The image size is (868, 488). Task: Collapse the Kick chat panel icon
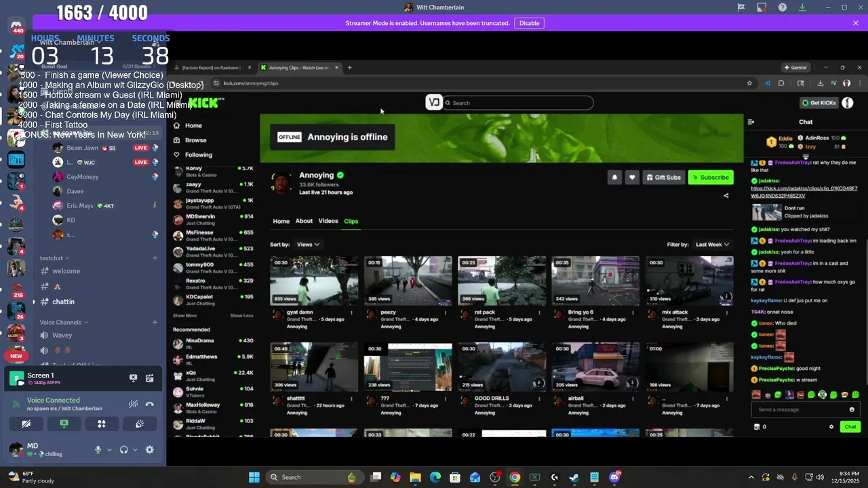751,122
